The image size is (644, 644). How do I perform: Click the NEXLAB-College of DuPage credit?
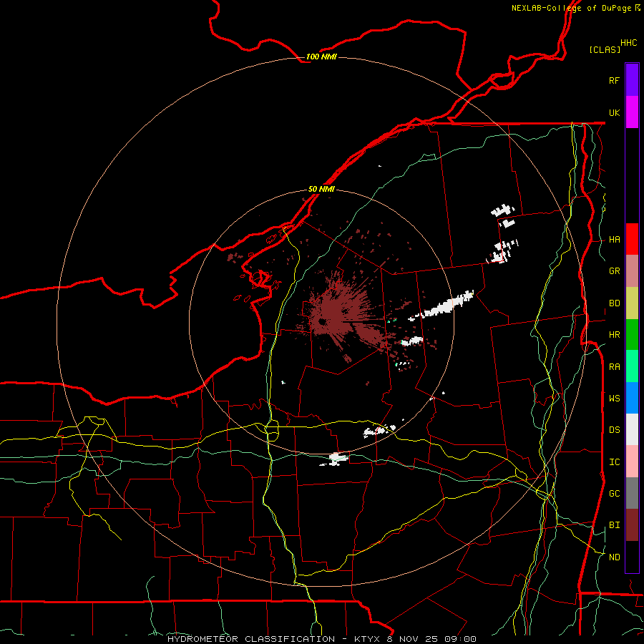coord(573,8)
